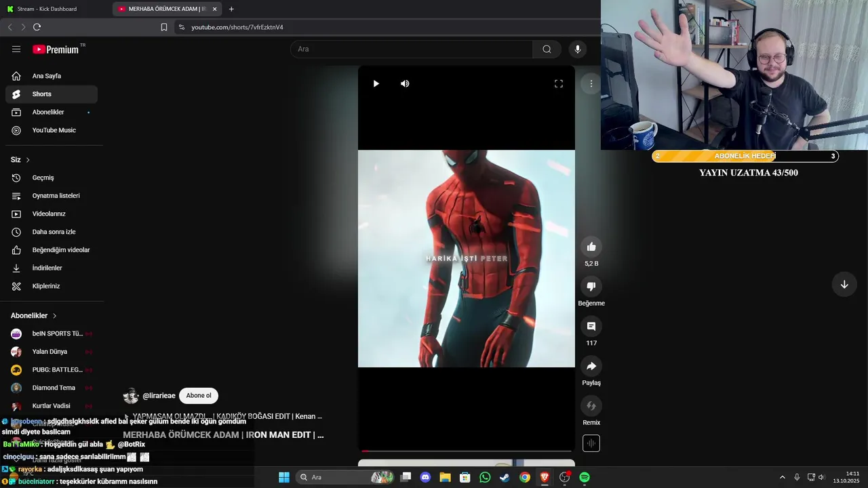Open Oynatma listeleri
This screenshot has width=868, height=488.
(x=52, y=196)
